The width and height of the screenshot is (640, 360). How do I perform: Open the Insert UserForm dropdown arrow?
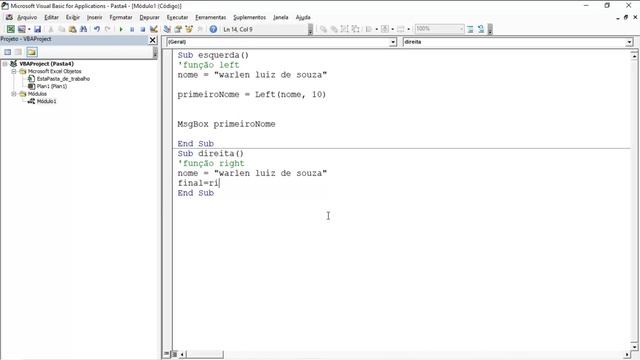29,29
